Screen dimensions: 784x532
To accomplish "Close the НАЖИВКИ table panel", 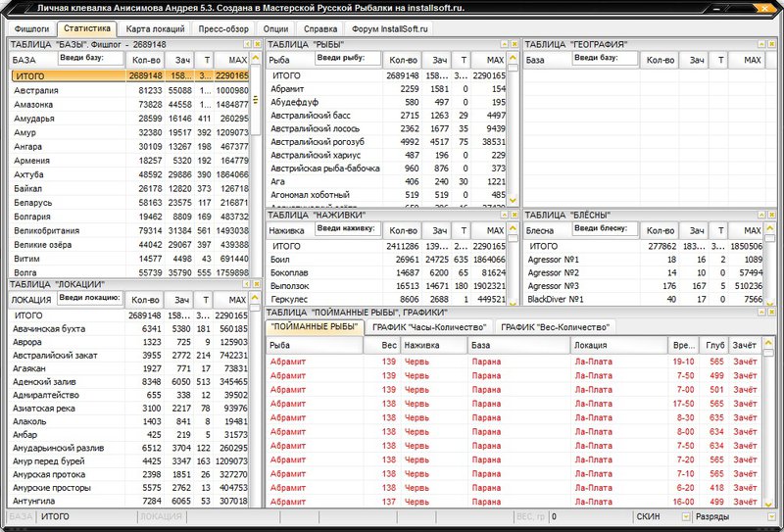I will click(514, 215).
